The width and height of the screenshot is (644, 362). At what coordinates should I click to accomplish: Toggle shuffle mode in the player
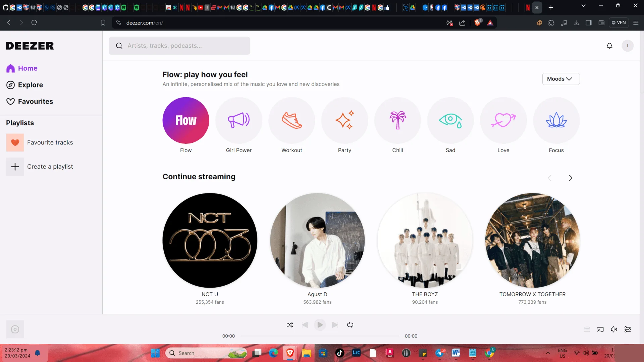(290, 325)
